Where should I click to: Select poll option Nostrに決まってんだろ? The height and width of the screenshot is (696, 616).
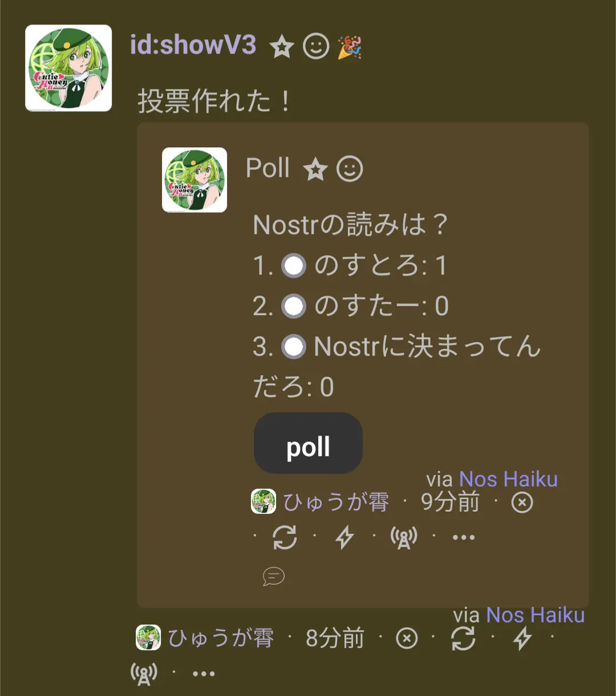(x=294, y=347)
